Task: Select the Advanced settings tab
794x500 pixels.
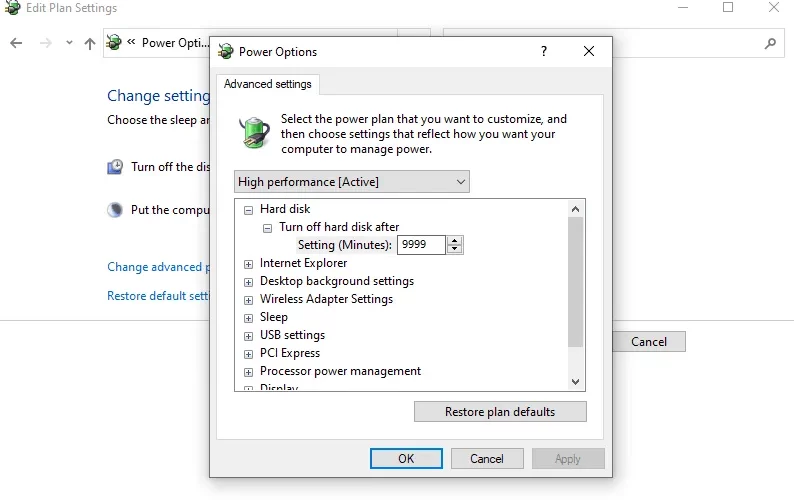Action: pyautogui.click(x=268, y=84)
